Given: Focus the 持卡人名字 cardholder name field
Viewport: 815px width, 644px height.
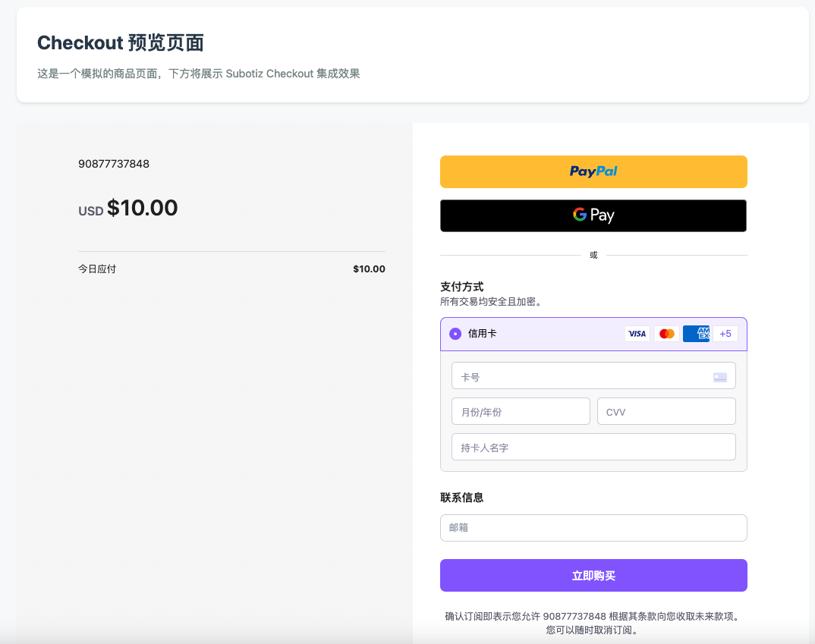Looking at the screenshot, I should 593,448.
